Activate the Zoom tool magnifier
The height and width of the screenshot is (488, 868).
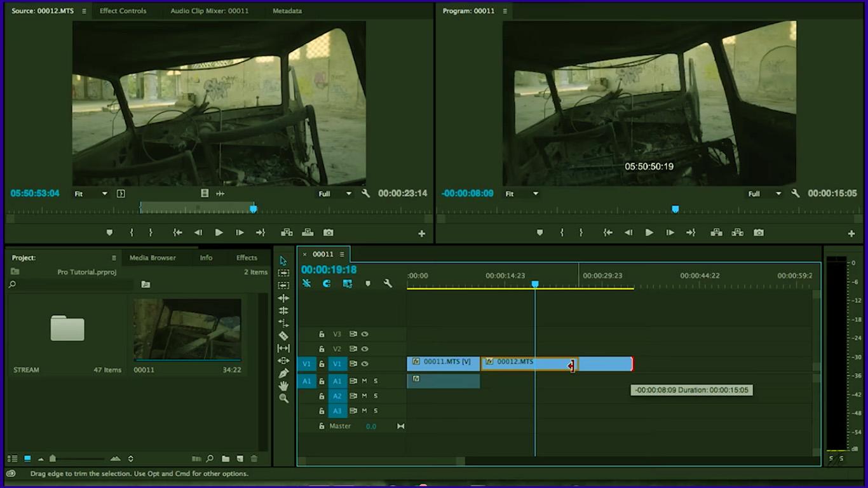(283, 398)
